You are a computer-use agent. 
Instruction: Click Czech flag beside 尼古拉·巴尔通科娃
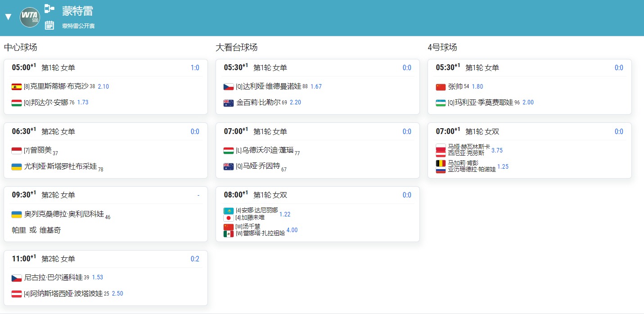tap(17, 278)
